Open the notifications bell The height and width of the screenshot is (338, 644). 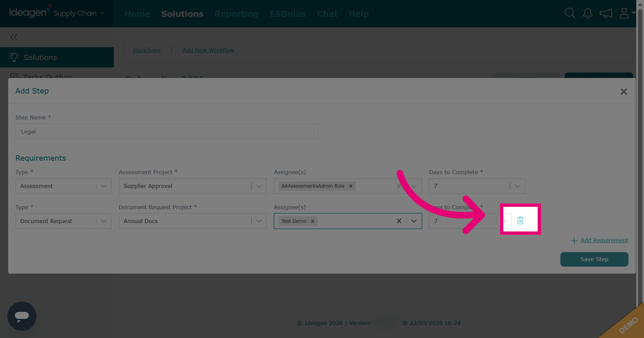tap(588, 13)
